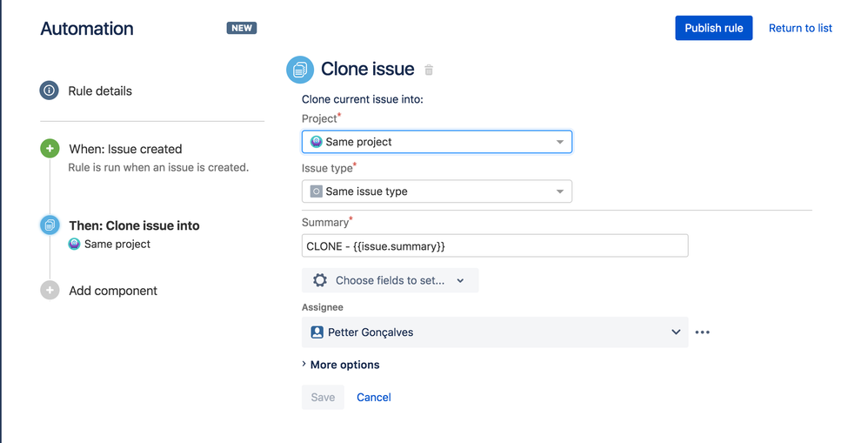
Task: Open the Issue type dropdown
Action: pyautogui.click(x=437, y=191)
